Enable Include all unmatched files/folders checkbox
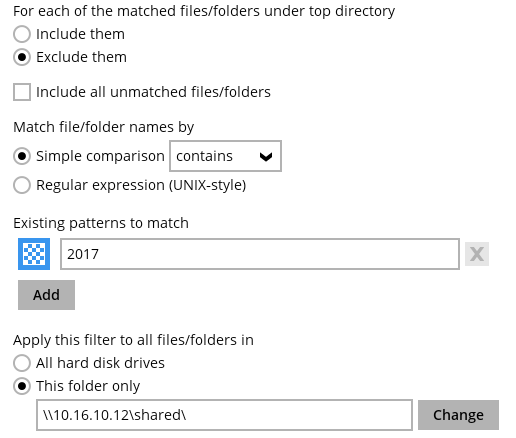The width and height of the screenshot is (516, 438). pyautogui.click(x=22, y=92)
